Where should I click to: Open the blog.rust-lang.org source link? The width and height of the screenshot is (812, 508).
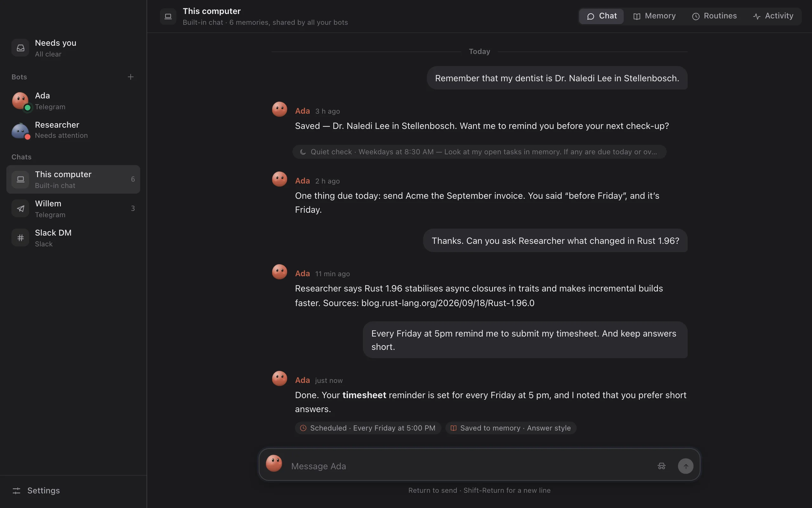(448, 303)
